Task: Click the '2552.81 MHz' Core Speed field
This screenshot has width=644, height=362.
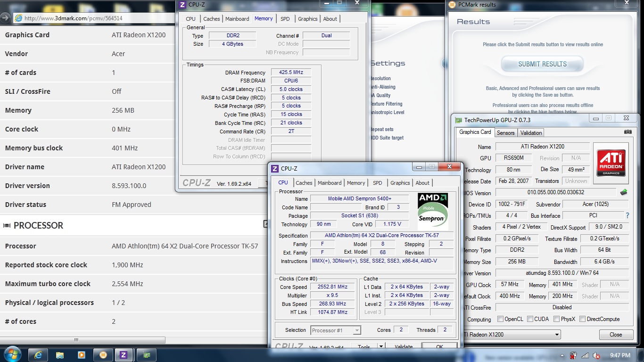Action: point(333,287)
